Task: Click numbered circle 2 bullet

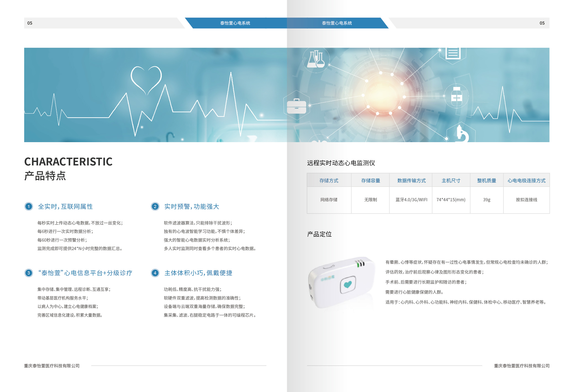Action: click(x=155, y=206)
